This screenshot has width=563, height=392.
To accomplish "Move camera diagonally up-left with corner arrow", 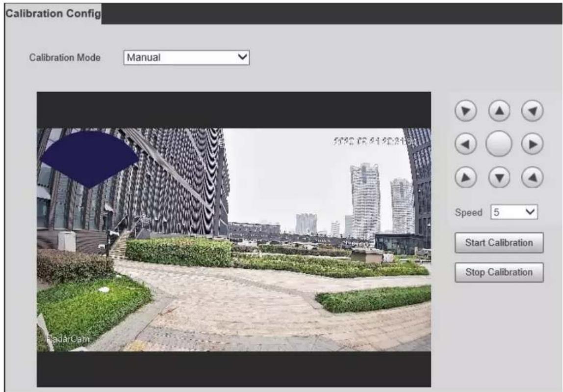I will [x=466, y=111].
